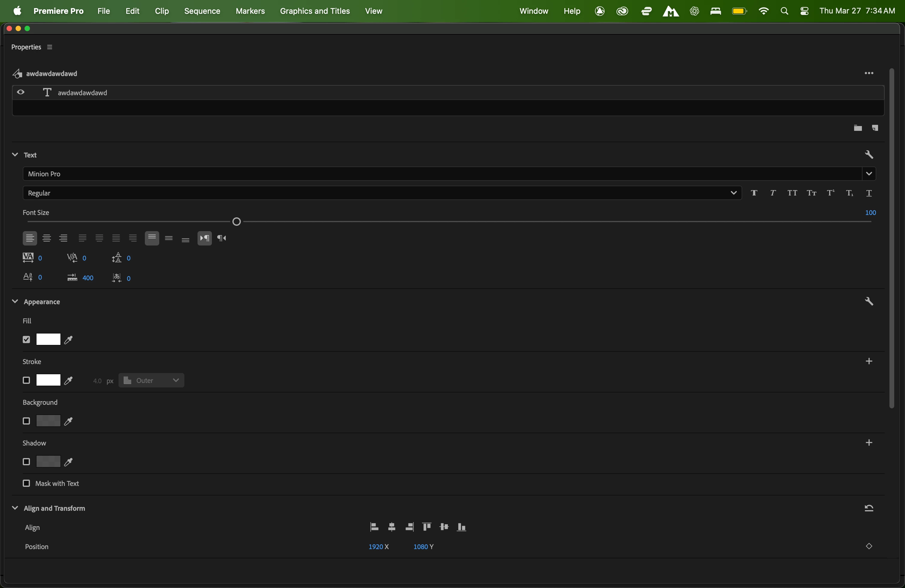
Task: Pick fill color with eyedropper
Action: tap(69, 340)
